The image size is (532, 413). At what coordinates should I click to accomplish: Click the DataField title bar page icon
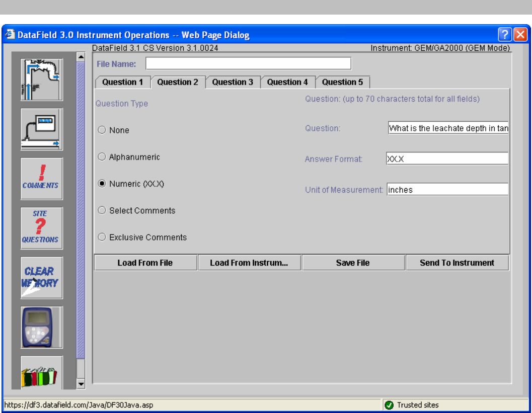(x=10, y=34)
